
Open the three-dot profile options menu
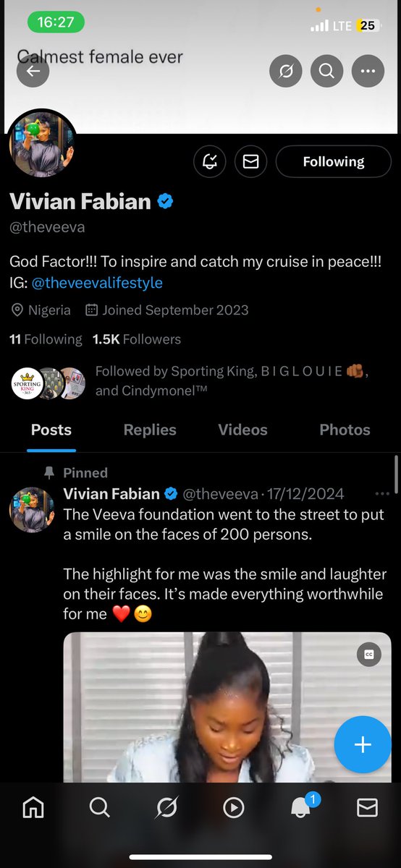tap(368, 71)
